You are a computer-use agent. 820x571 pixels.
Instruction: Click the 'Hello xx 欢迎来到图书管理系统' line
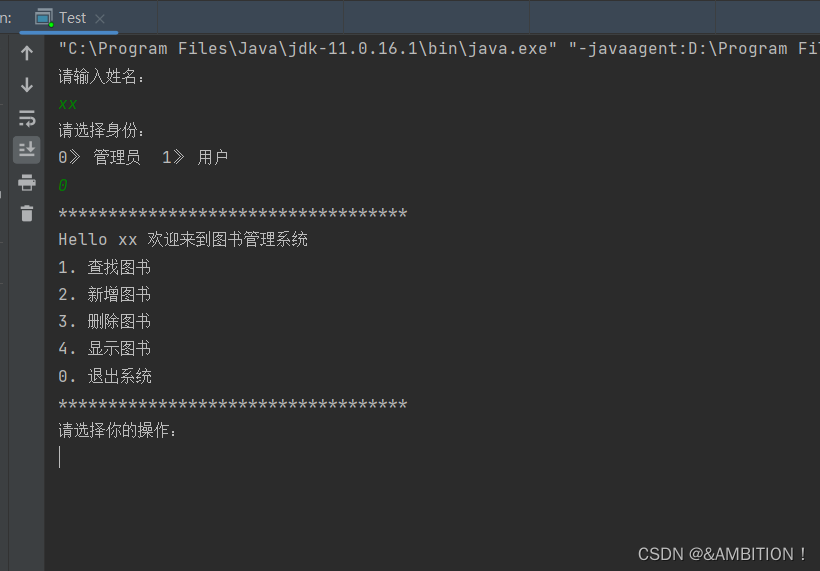[183, 239]
